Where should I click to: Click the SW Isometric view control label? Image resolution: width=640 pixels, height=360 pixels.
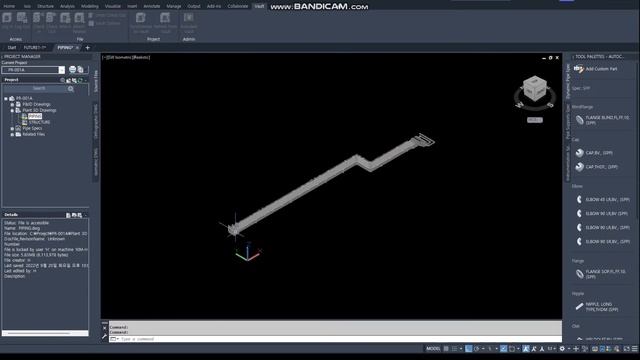[120, 58]
